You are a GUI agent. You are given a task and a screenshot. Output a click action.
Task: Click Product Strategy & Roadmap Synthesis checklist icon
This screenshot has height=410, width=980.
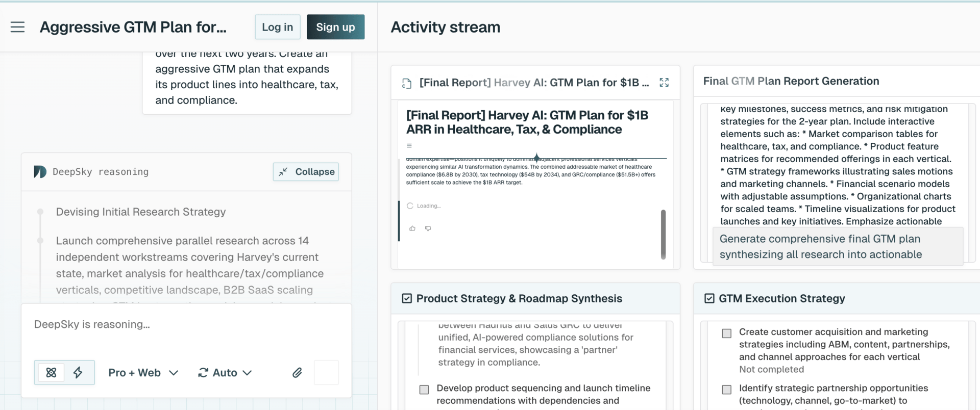(x=407, y=298)
